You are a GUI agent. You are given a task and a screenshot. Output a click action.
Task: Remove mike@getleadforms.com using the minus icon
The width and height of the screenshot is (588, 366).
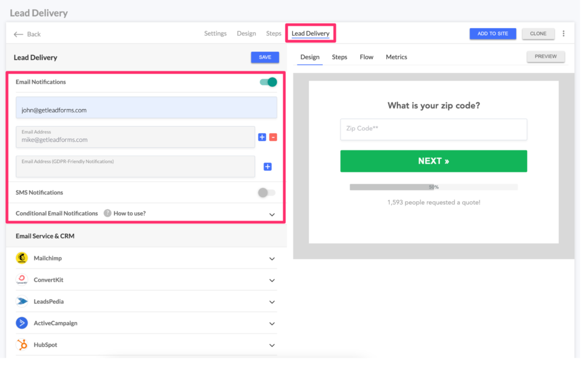click(273, 137)
